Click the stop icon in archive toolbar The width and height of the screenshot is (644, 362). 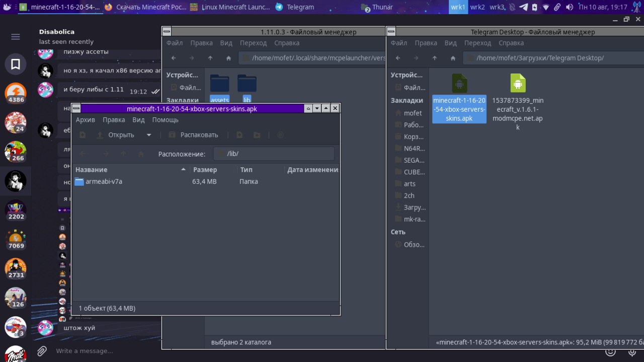coord(281,135)
